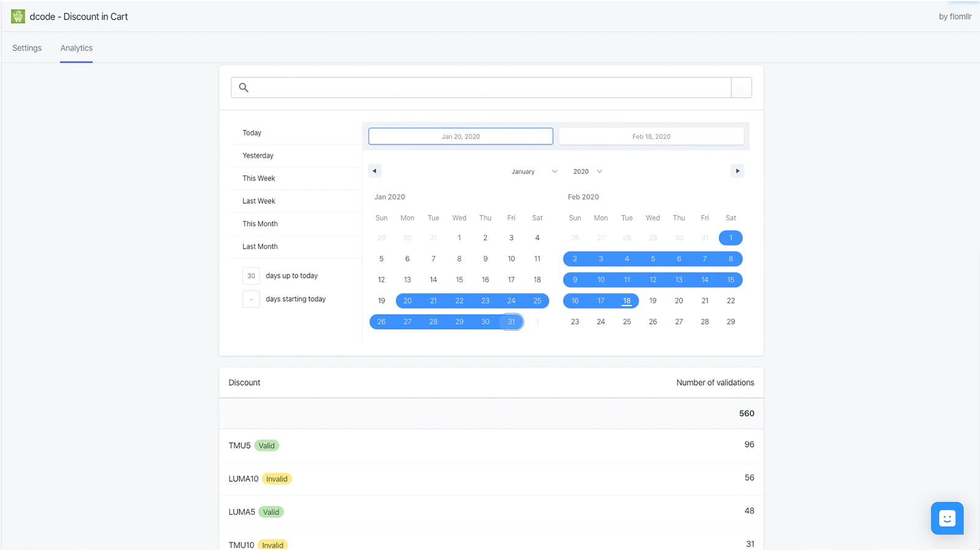Switch to the Settings tab
Image resolution: width=980 pixels, height=551 pixels.
click(27, 48)
